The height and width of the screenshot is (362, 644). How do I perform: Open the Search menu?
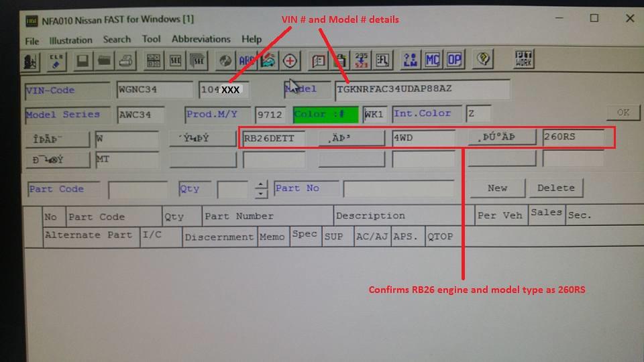tap(117, 40)
